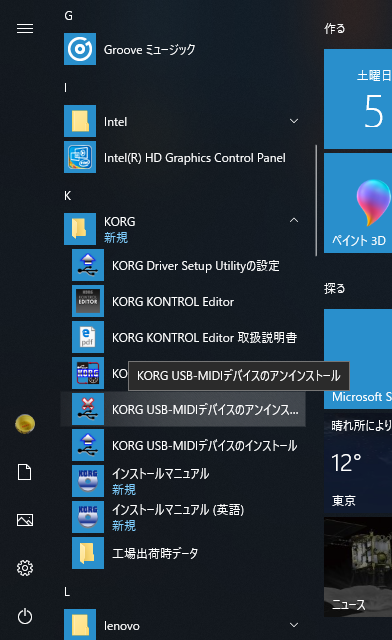The image size is (392, 640).
Task: Click the K letter group header
Action: click(x=67, y=196)
